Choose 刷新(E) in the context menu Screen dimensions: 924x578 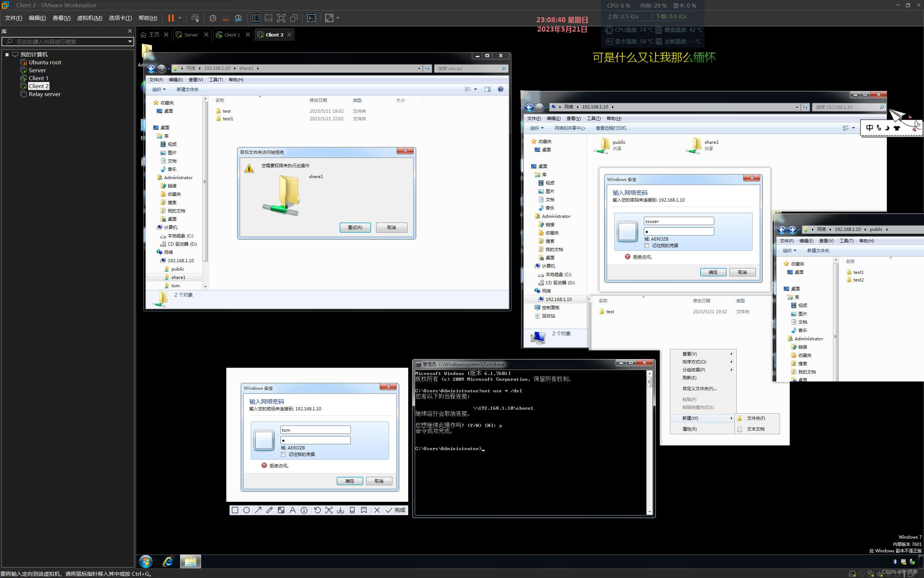pos(689,378)
